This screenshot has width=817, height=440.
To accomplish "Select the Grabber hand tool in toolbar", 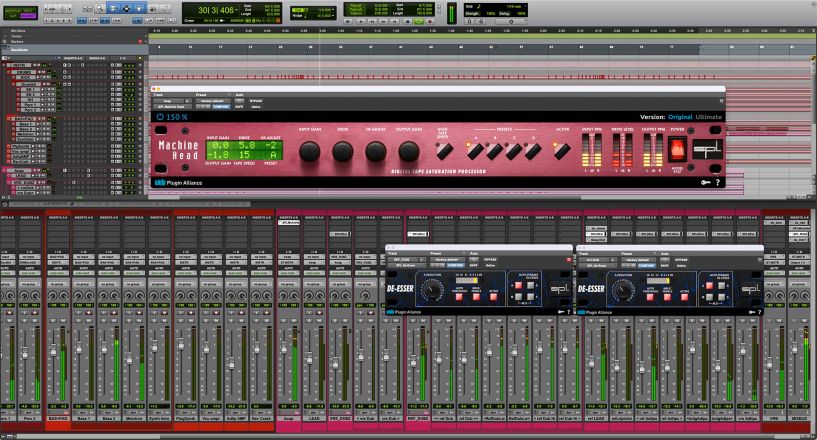I will coord(139,8).
